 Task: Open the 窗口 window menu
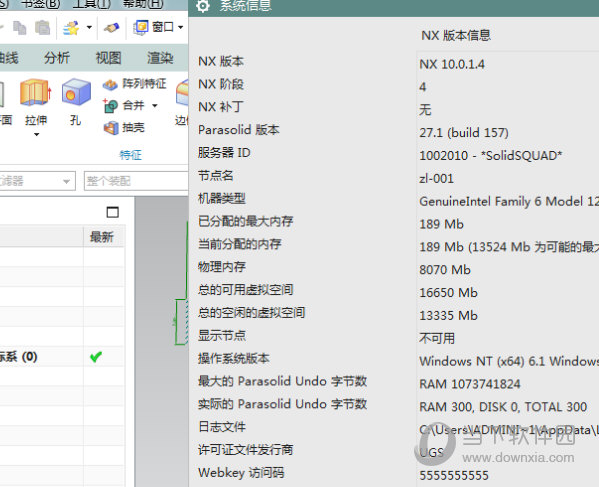[158, 27]
